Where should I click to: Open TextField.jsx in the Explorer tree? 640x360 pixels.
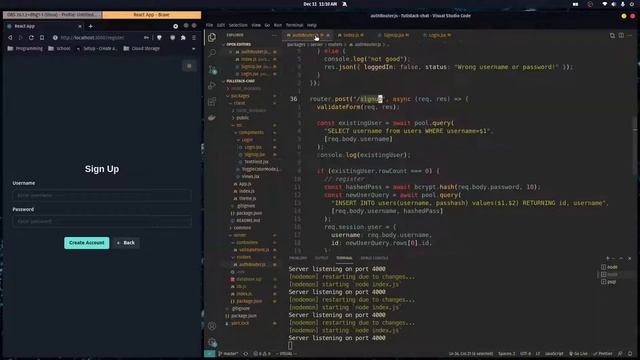[x=256, y=162]
